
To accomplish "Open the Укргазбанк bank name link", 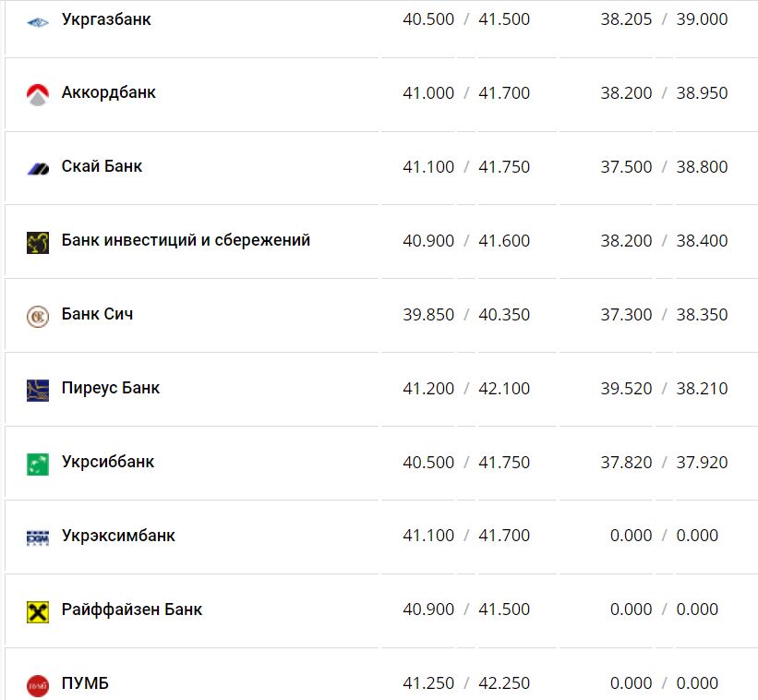I will 106,19.
